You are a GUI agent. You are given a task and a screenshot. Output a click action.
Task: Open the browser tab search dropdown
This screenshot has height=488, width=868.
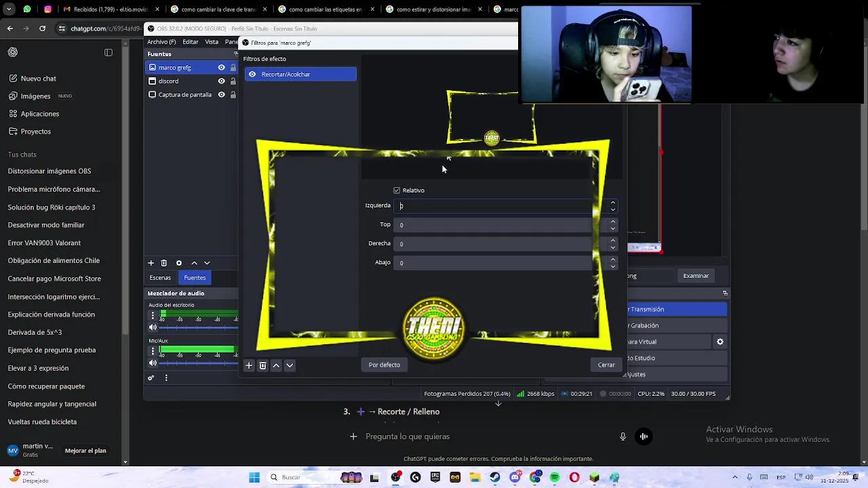coord(9,9)
